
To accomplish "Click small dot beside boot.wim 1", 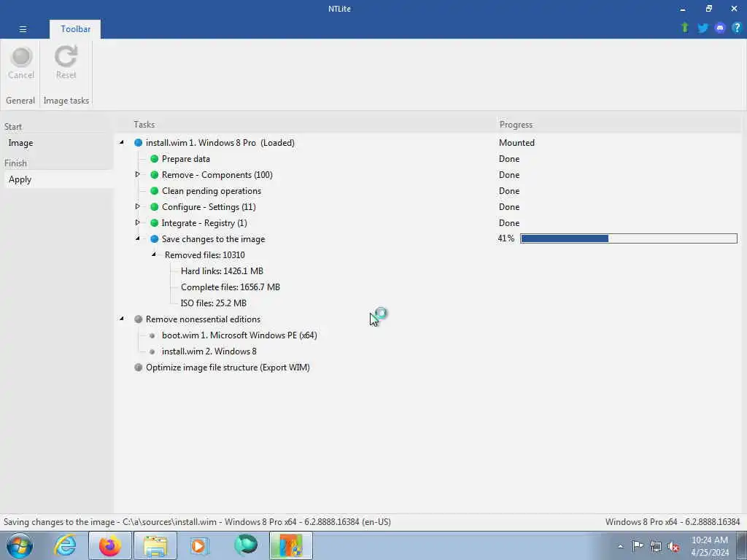I will click(x=152, y=335).
